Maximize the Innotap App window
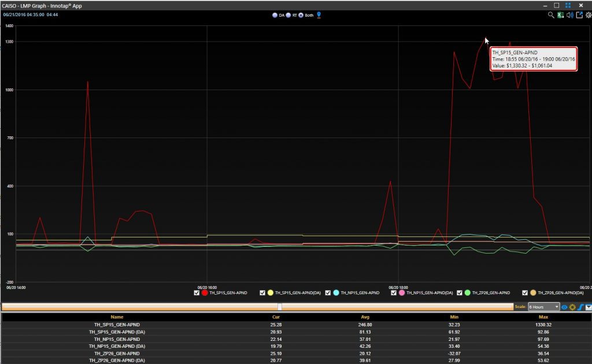This screenshot has width=592, height=364. tap(556, 5)
